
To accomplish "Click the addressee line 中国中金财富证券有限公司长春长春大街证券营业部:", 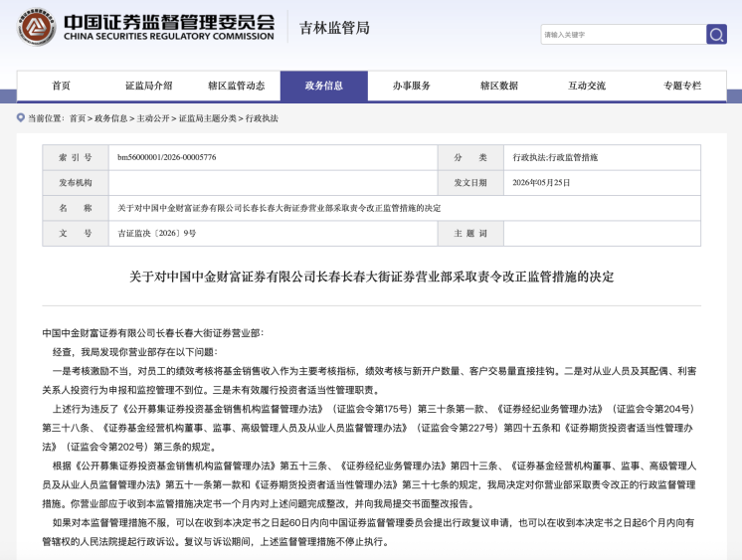I will point(153,333).
